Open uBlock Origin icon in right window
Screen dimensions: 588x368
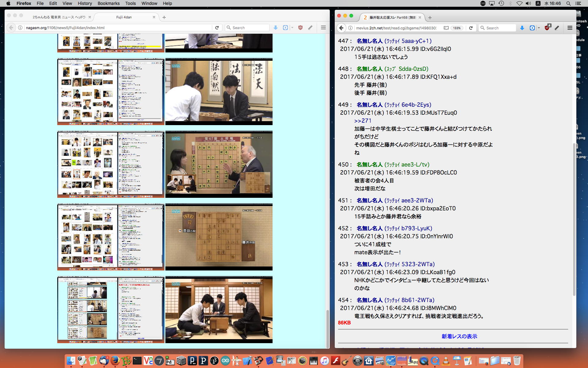coord(547,28)
